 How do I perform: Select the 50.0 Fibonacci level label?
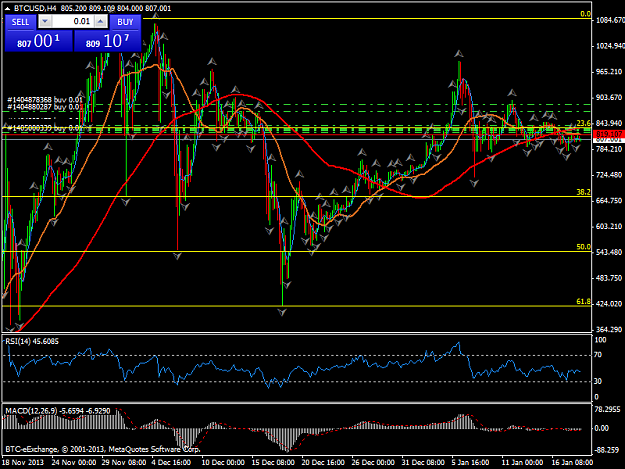(584, 247)
